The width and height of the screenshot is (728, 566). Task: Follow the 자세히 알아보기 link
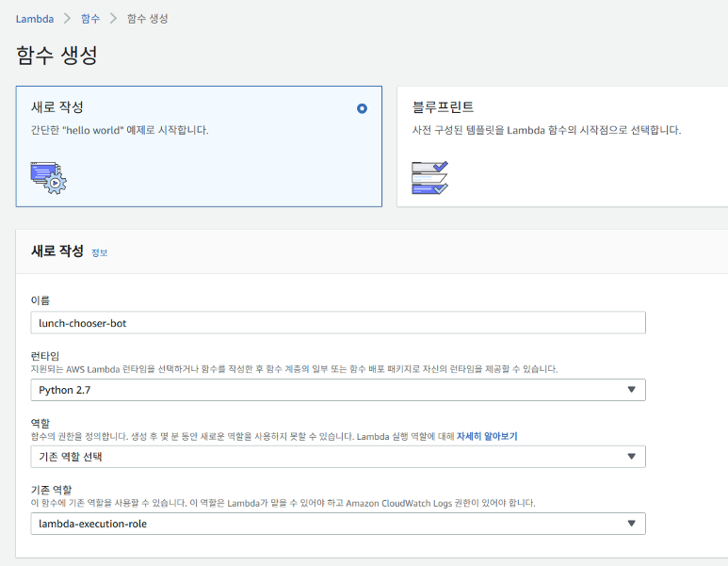coord(487,436)
